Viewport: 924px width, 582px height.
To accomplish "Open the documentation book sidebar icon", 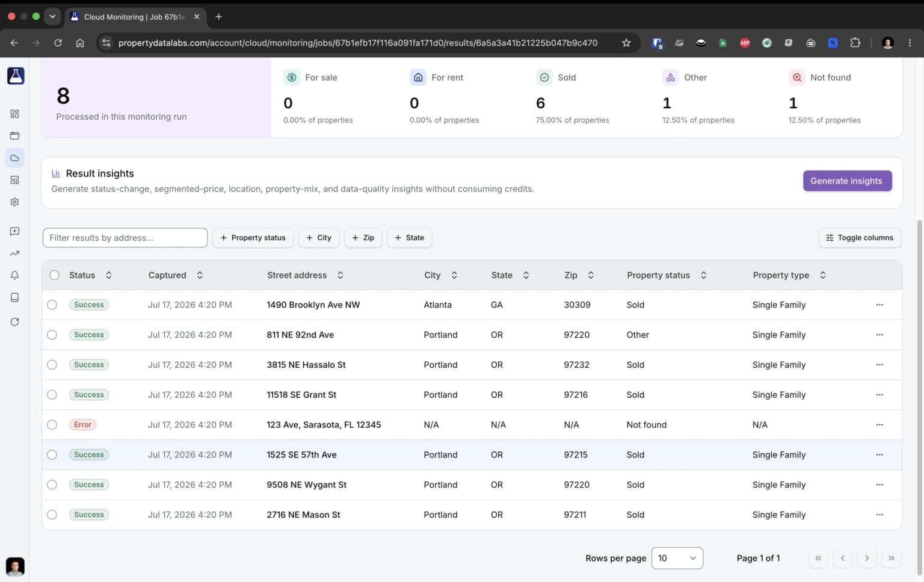I will point(14,297).
